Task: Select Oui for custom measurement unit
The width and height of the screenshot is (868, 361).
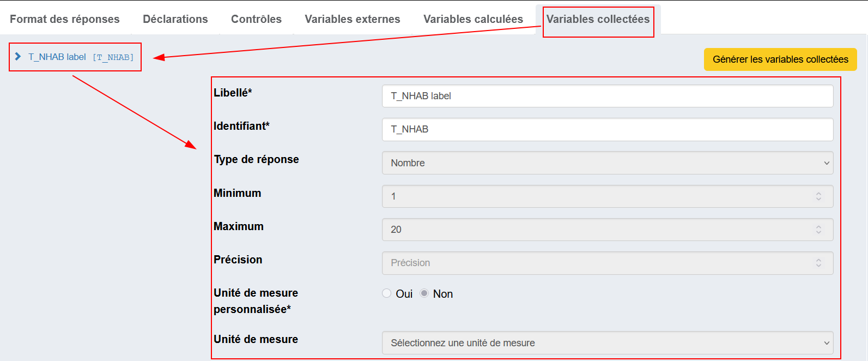Action: 387,293
